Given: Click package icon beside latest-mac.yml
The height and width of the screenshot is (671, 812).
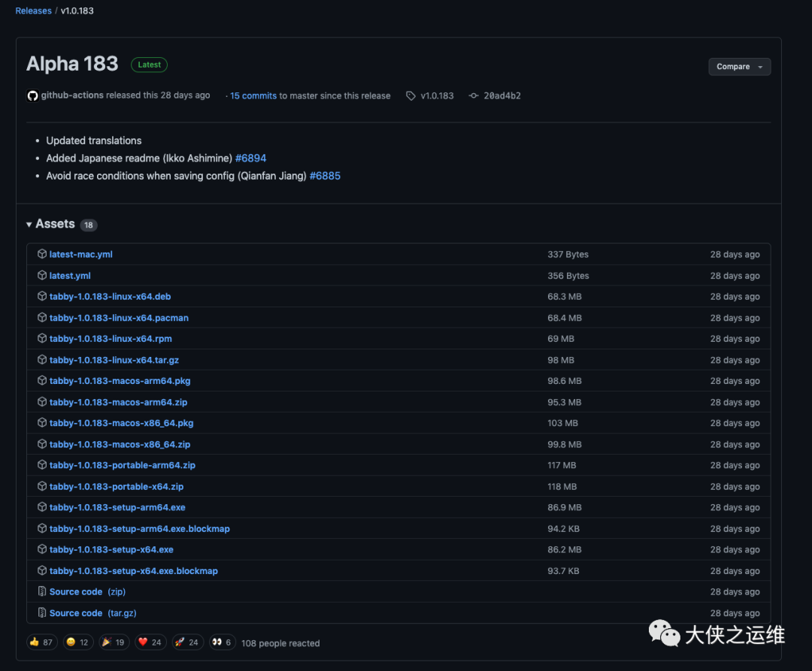Looking at the screenshot, I should pos(42,254).
